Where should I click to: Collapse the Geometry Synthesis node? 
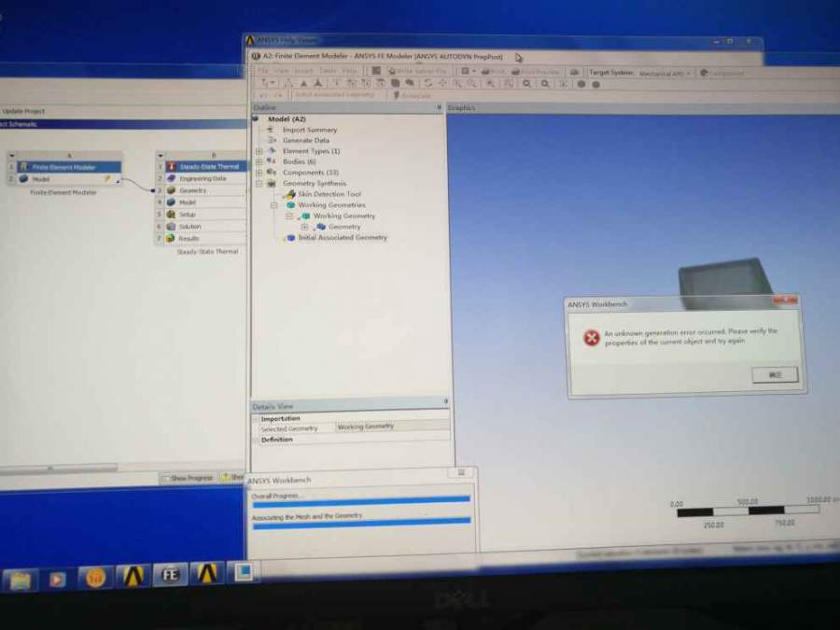[259, 183]
